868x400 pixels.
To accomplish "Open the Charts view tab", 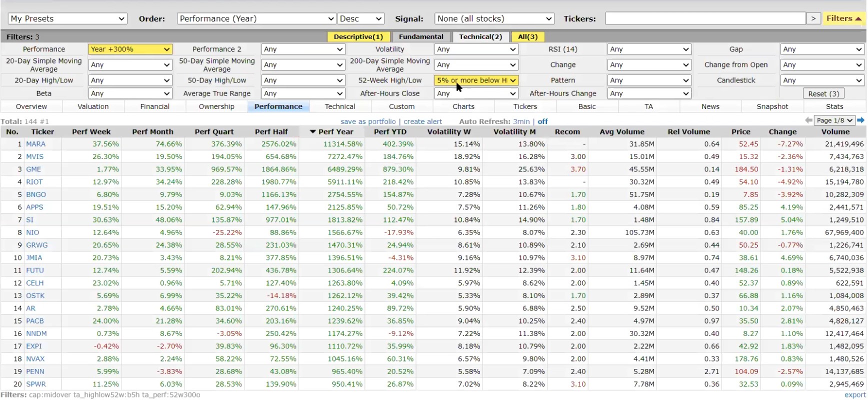I will click(x=463, y=106).
